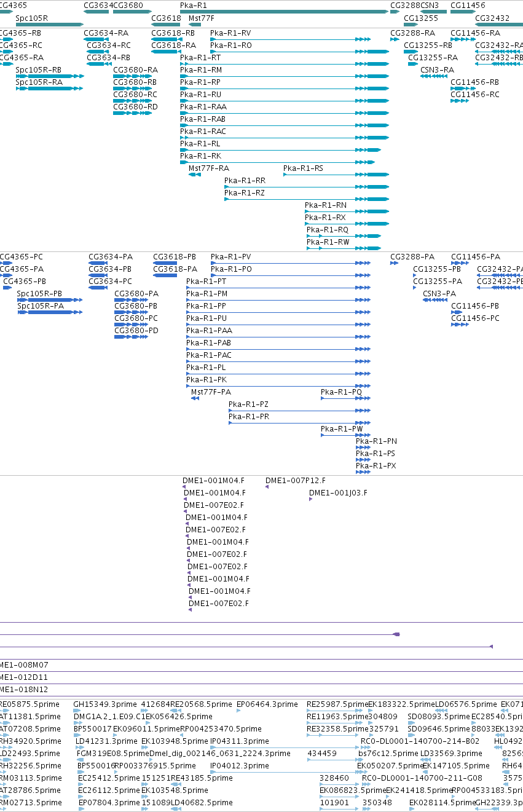Select transcript CG3634-RC
The width and height of the screenshot is (523, 812).
coord(109,45)
